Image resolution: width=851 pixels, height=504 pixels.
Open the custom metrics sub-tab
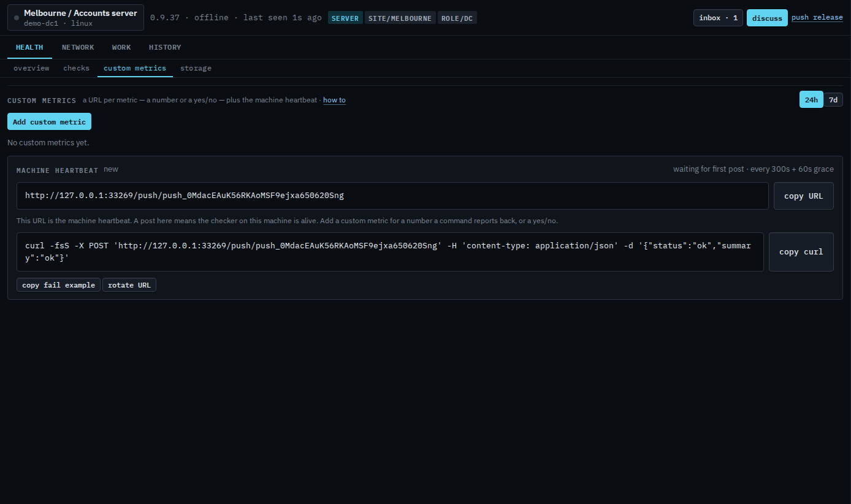pyautogui.click(x=135, y=68)
